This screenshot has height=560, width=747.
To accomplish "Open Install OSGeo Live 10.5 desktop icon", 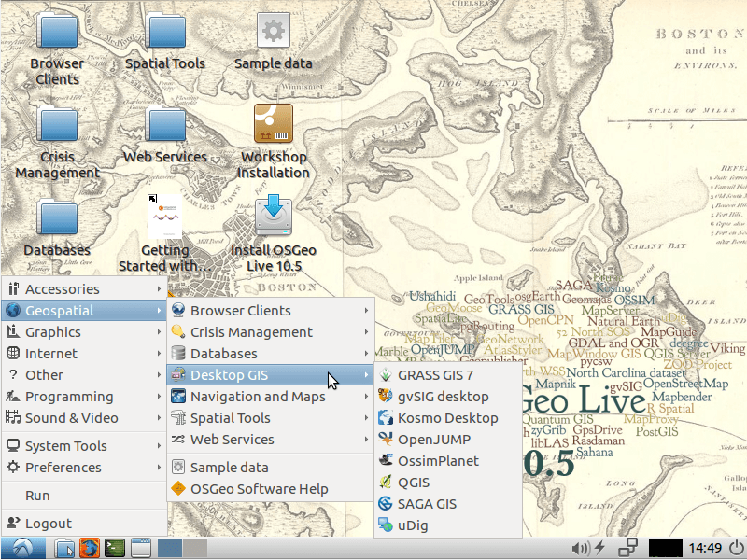I will click(274, 232).
